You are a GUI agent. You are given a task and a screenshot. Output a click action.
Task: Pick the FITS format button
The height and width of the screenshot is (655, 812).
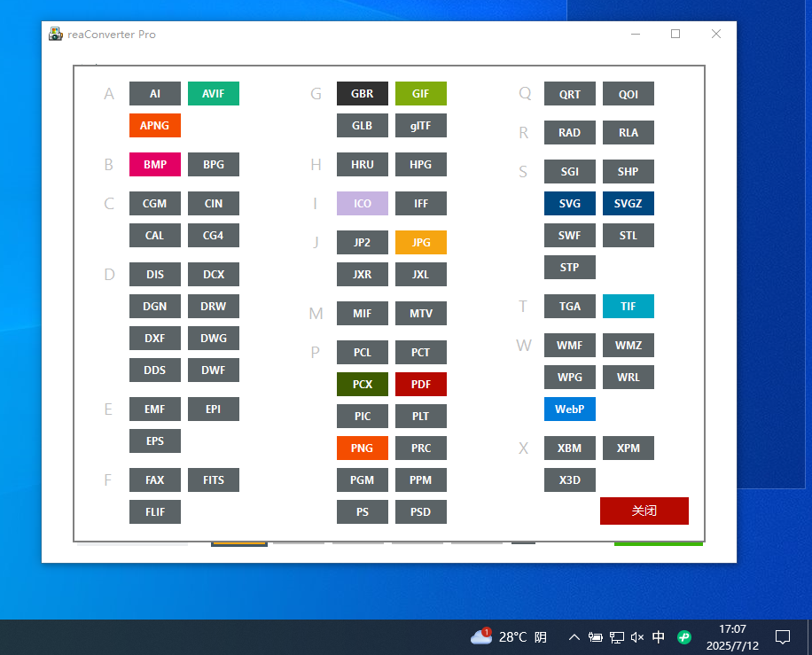tap(214, 480)
